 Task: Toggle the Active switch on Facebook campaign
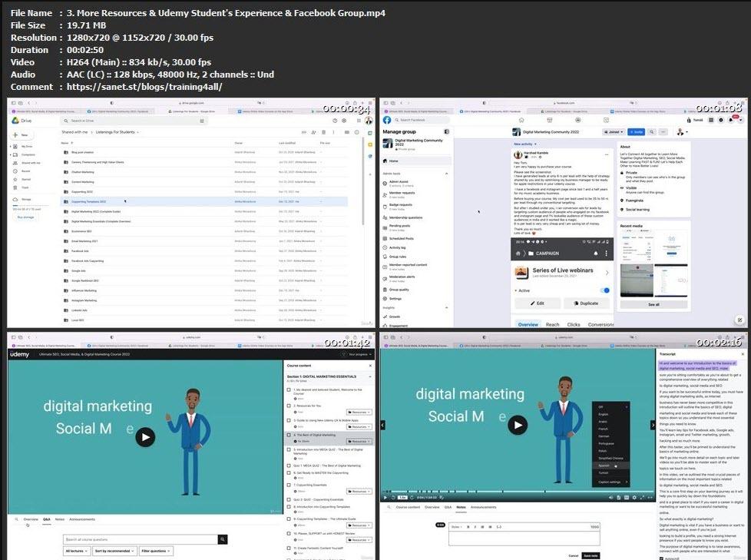[x=605, y=290]
